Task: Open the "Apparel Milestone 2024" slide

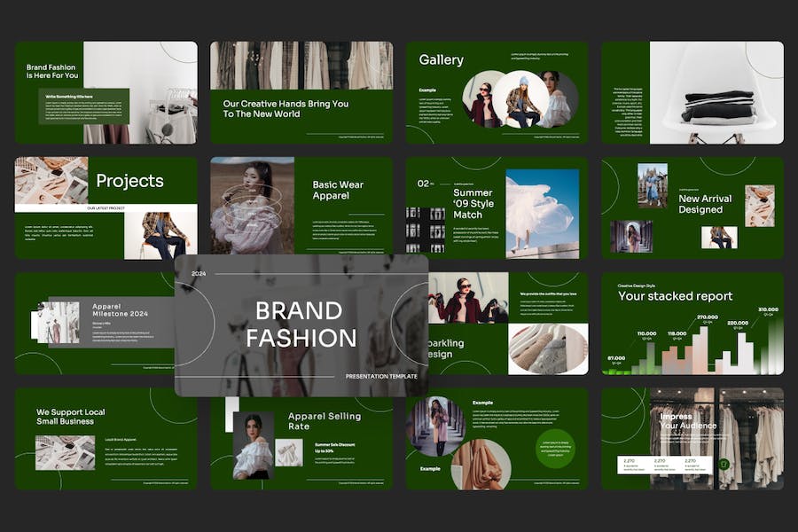Action: click(x=95, y=324)
